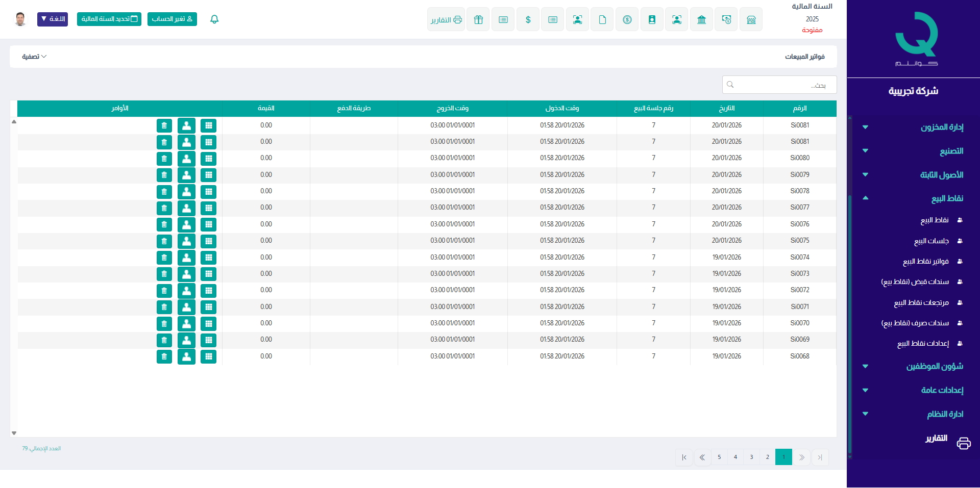Delete invoice Si0080 using trash icon

(x=164, y=159)
